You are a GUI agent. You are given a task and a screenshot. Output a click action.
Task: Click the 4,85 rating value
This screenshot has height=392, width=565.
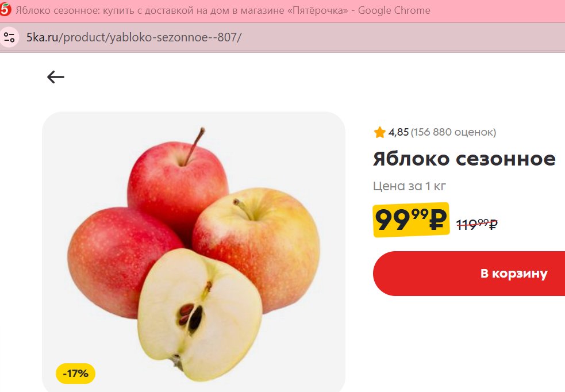pos(398,132)
